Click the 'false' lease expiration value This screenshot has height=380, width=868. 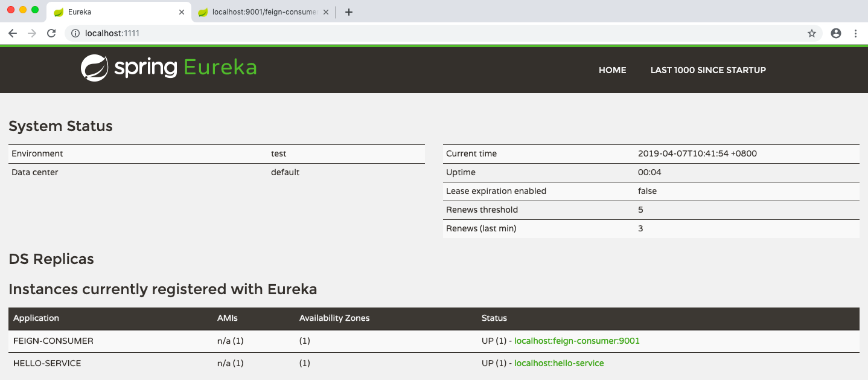tap(647, 191)
